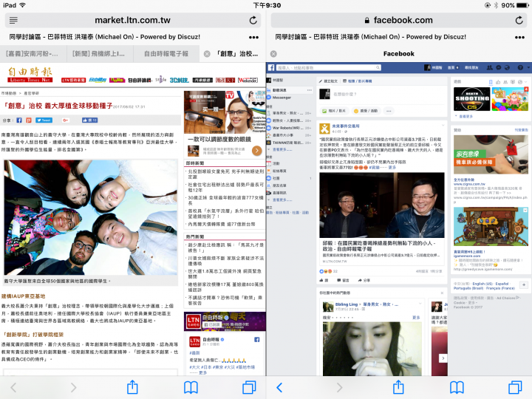
Task: Click the orange arrow on glasses ad
Action: pyautogui.click(x=257, y=150)
